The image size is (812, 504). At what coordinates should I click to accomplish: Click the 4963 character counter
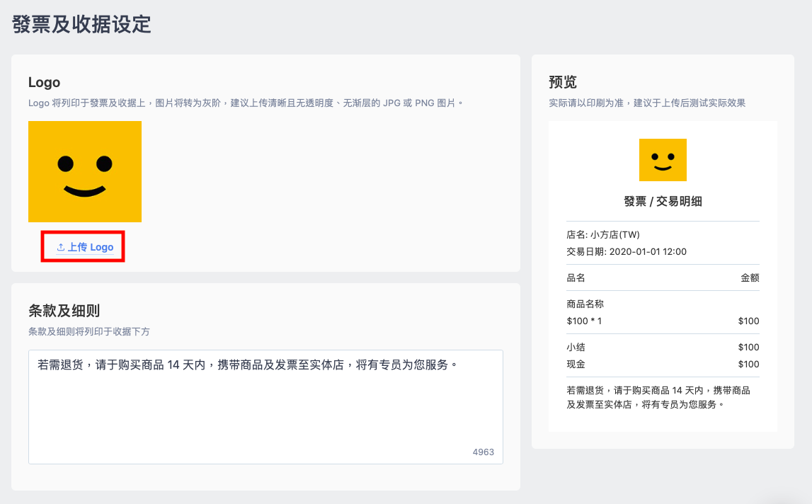click(483, 452)
